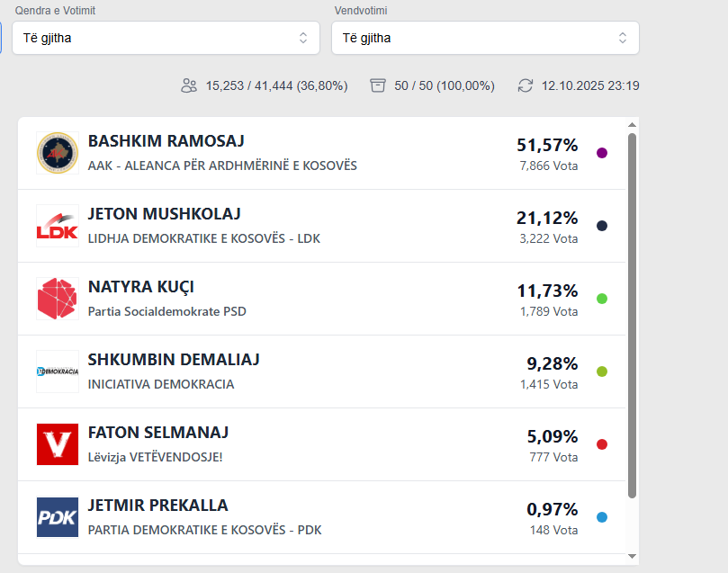This screenshot has width=728, height=573.
Task: Open the Qendra e Votimit dropdown
Action: (x=166, y=38)
